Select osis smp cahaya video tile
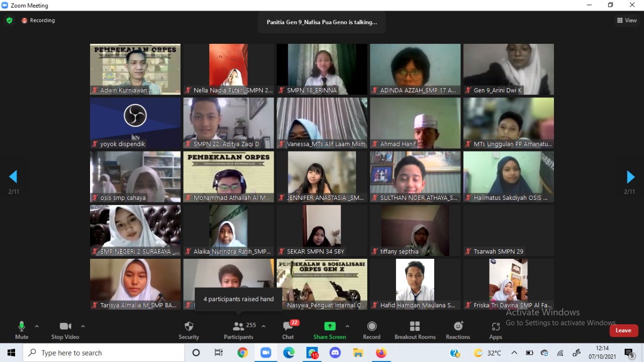The height and width of the screenshot is (362, 644). click(135, 177)
